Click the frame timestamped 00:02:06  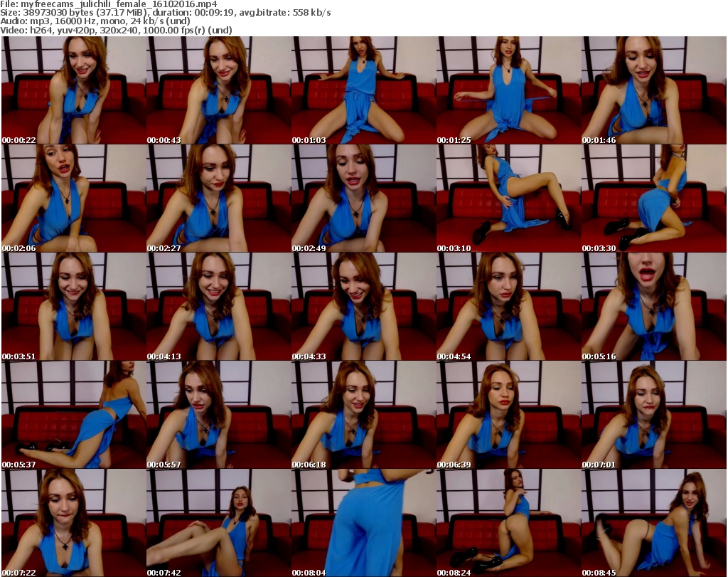point(73,198)
